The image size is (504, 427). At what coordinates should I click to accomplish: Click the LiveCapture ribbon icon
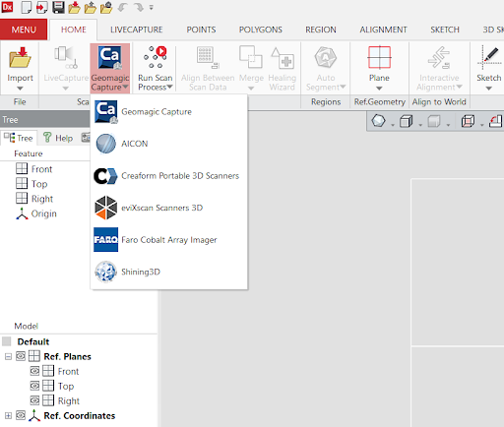coord(66,57)
